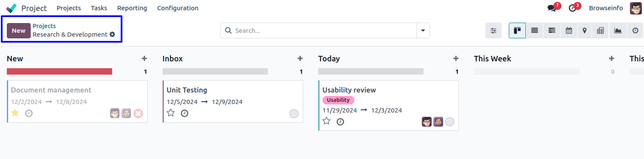Open the Gantt view icon

pyautogui.click(x=551, y=31)
